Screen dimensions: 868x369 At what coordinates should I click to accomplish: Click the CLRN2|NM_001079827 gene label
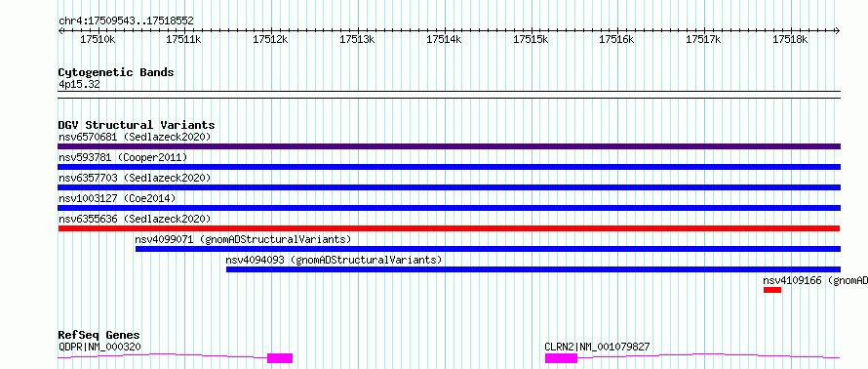point(597,348)
